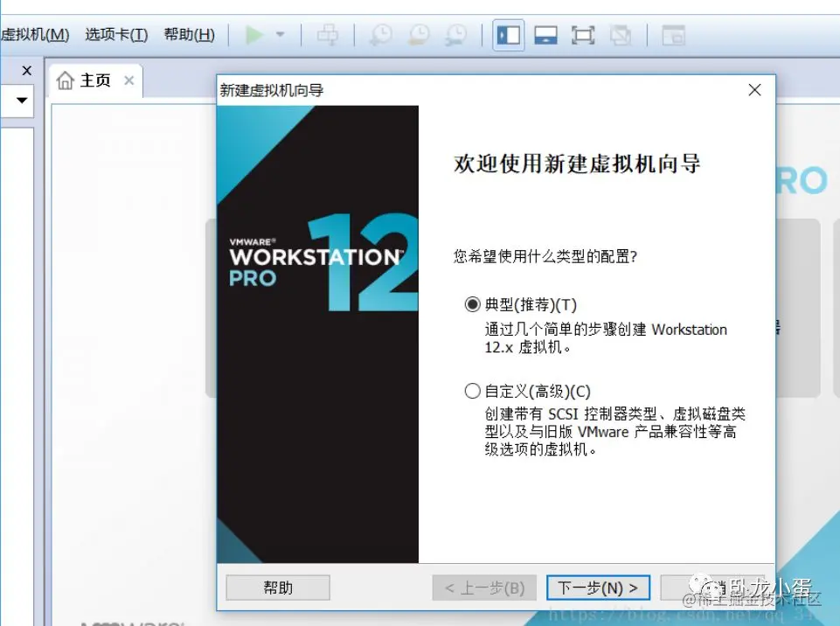Click the 帮助 button in wizard
This screenshot has width=840, height=626.
coord(277,588)
